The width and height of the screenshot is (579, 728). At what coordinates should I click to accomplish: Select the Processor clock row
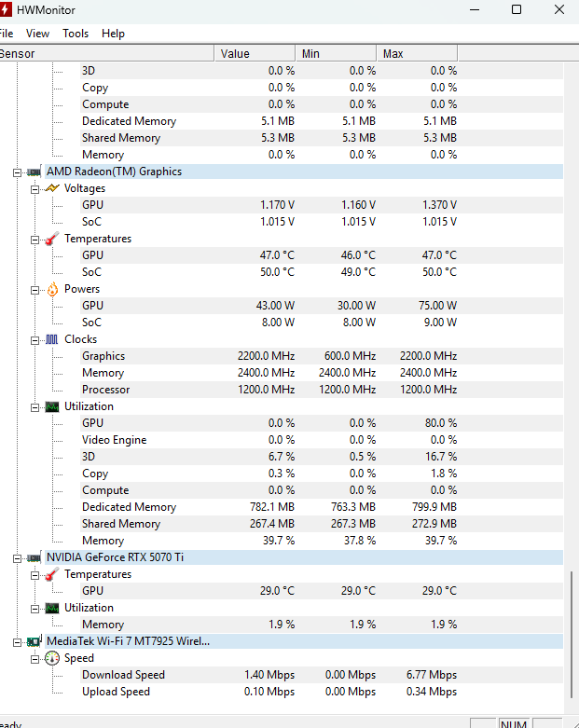[322, 390]
